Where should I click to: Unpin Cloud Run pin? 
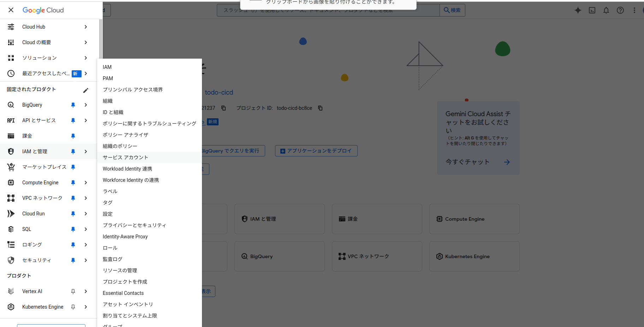tap(73, 214)
